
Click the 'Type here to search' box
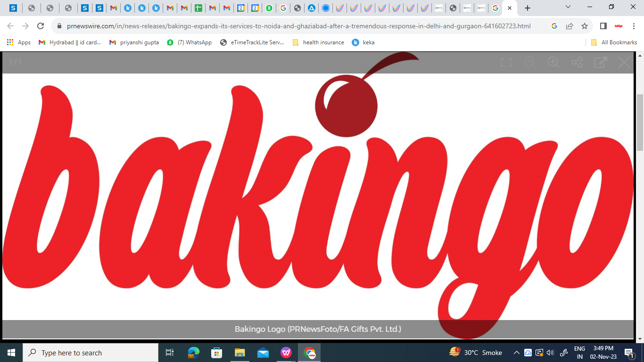tap(91, 353)
